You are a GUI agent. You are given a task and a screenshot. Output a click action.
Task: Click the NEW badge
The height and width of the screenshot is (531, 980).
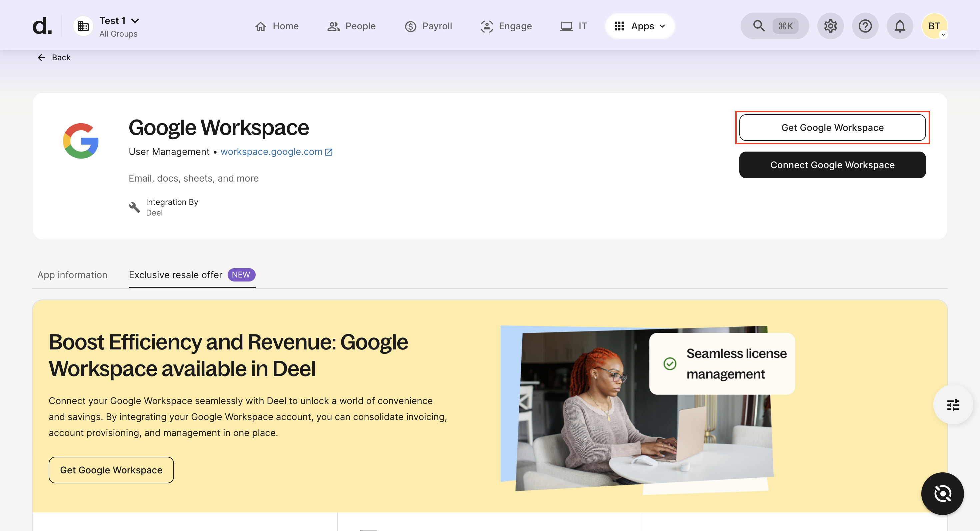241,275
